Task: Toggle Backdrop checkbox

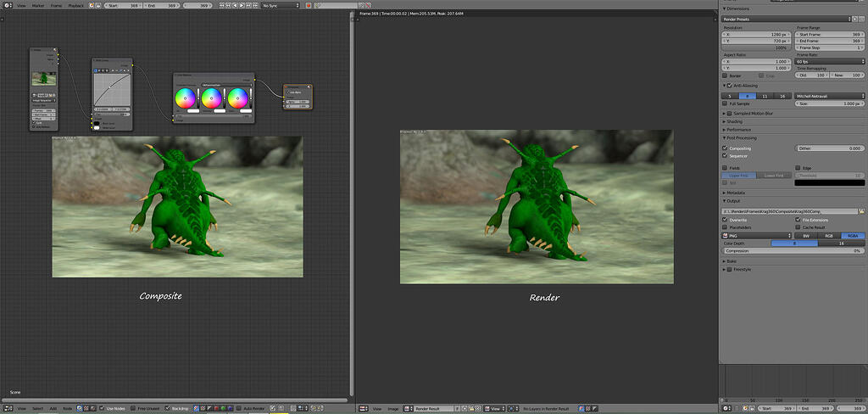Action: pos(167,408)
